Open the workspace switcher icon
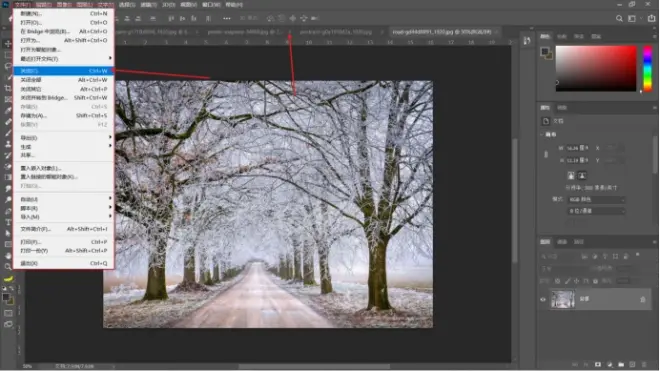Viewport: 660px width, 371px height. (x=632, y=19)
